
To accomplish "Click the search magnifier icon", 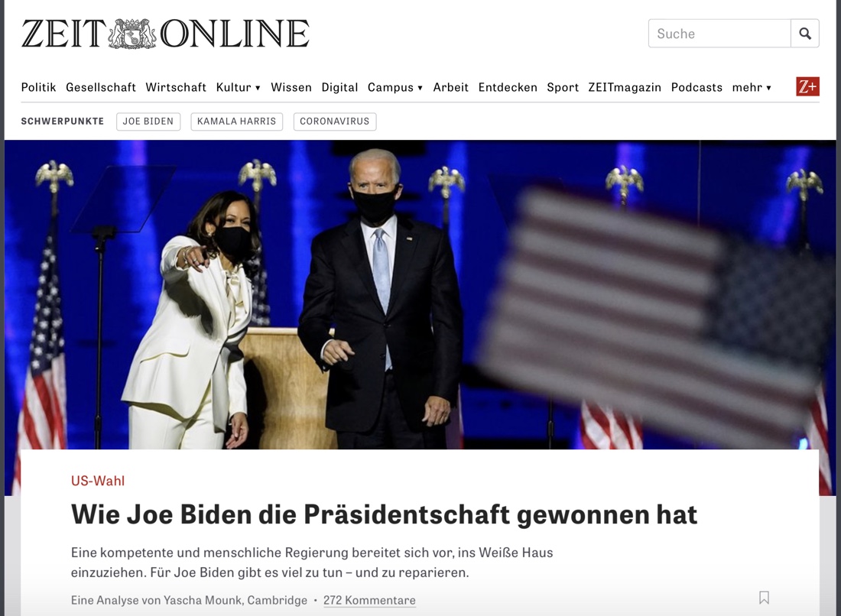I will point(804,33).
